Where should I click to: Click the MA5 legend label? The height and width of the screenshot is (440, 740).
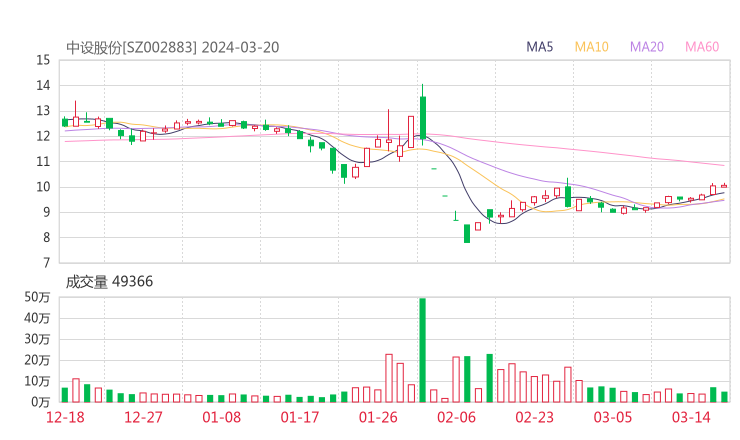pos(539,47)
